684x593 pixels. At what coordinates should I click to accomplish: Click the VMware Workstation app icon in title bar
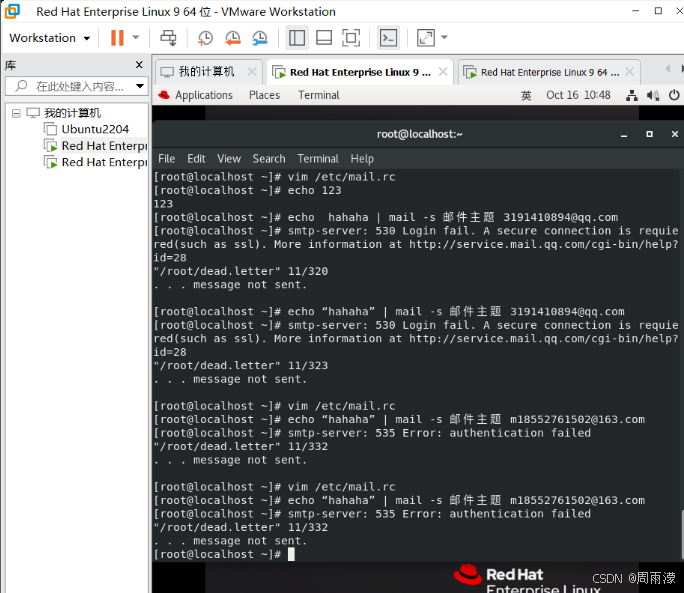tap(12, 11)
